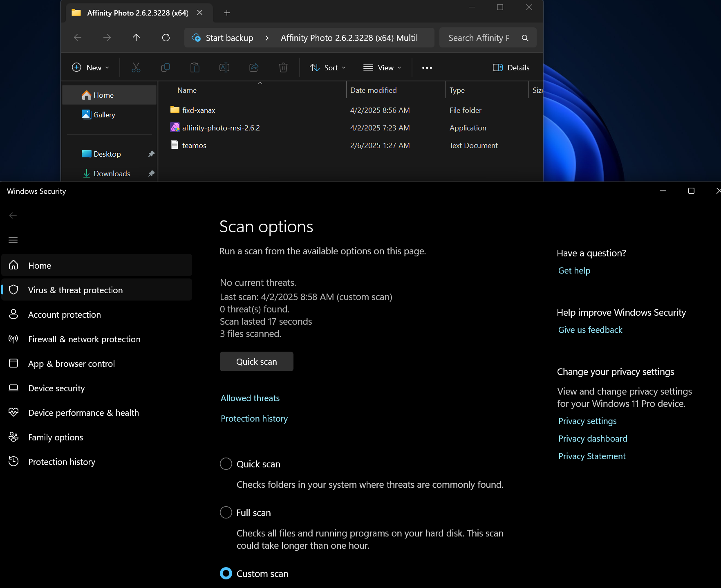Expand the breadcrumb chevron after Start backup

[x=267, y=38]
